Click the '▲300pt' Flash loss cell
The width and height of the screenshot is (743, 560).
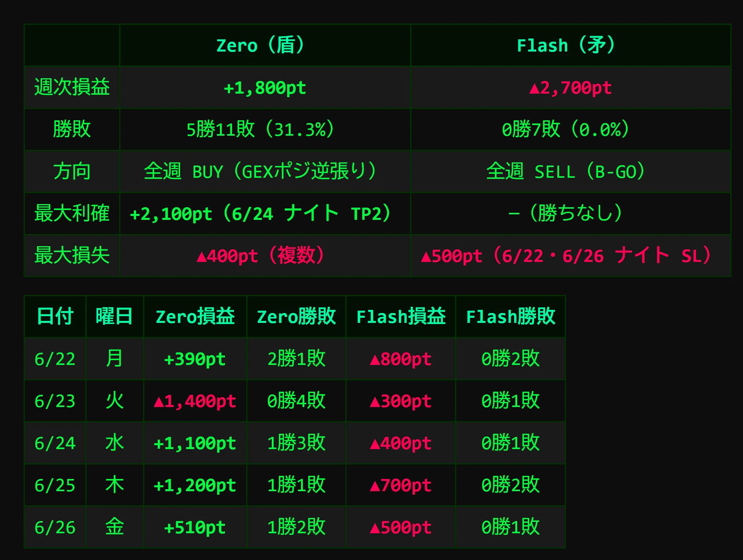401,401
